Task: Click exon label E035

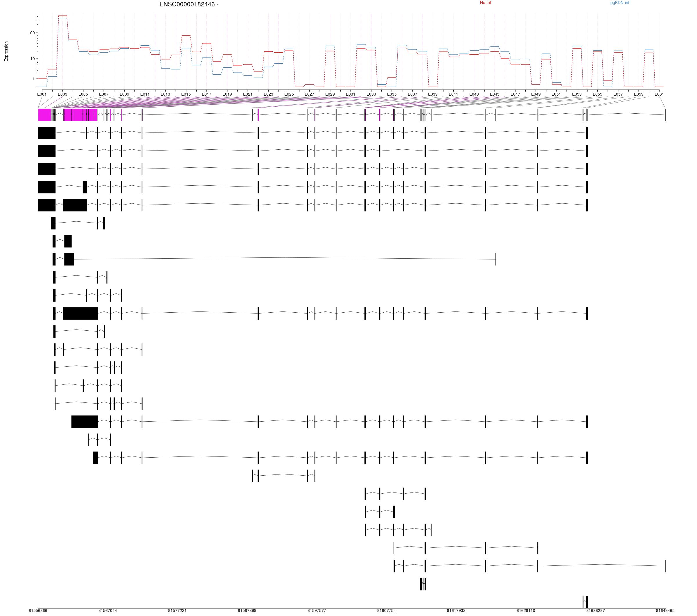Action: click(392, 94)
